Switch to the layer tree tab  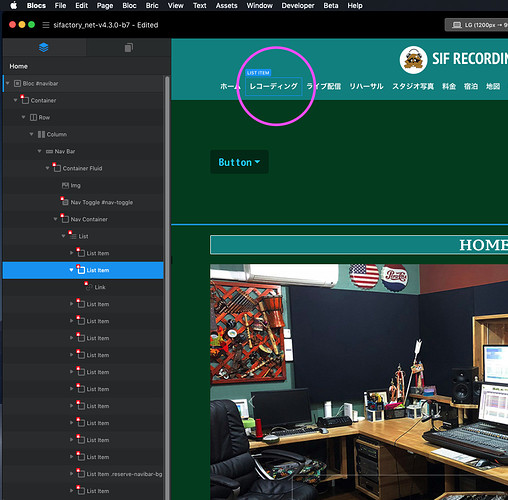tap(44, 48)
